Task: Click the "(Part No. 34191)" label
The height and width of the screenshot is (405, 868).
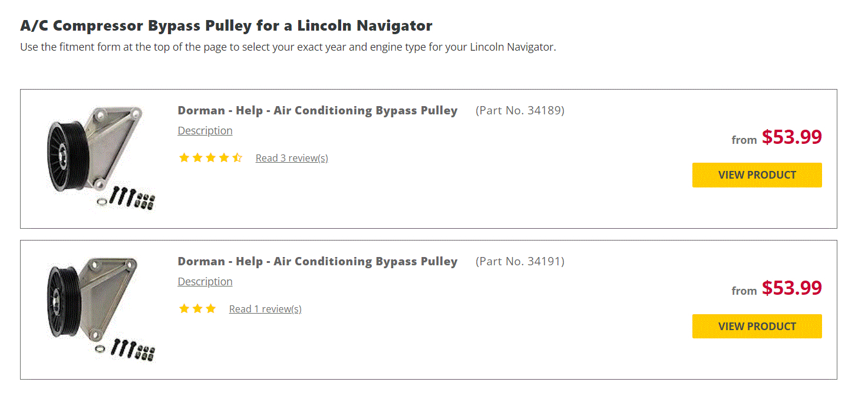Action: coord(520,262)
